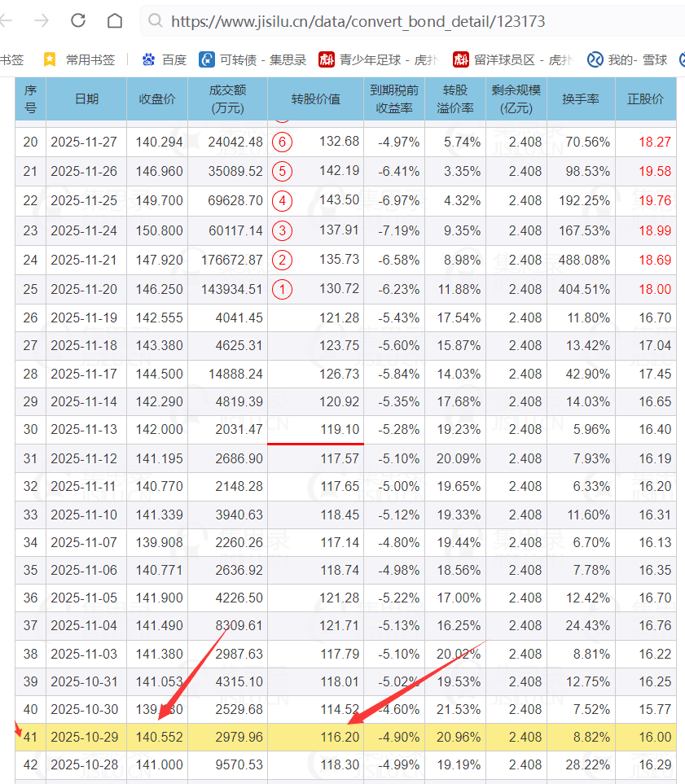Viewport: 685px width, 784px height.
Task: Click the 收盘价 column header
Action: (156, 99)
